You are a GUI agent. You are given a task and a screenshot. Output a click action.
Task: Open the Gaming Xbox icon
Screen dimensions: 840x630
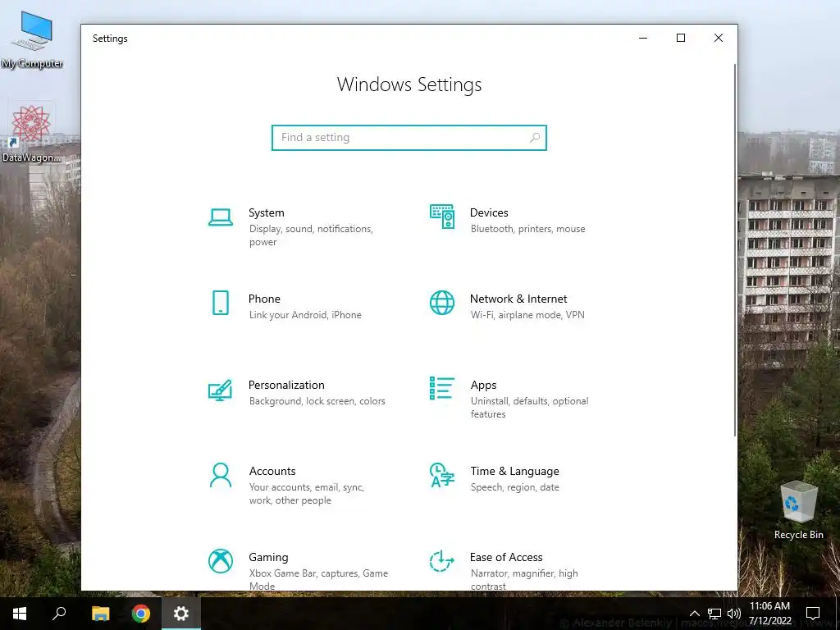click(x=220, y=561)
